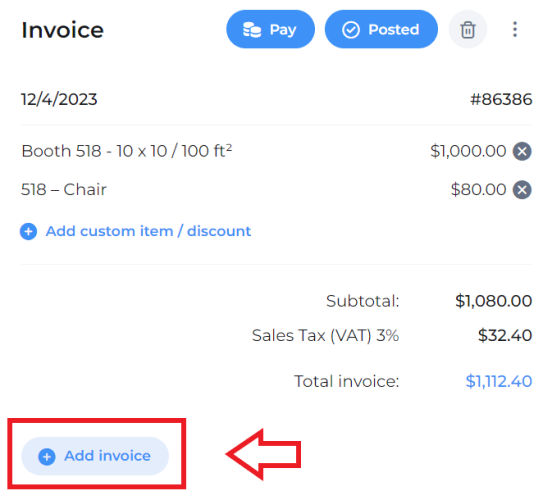Remove the Booth 518 line item
The height and width of the screenshot is (500, 543).
click(522, 151)
